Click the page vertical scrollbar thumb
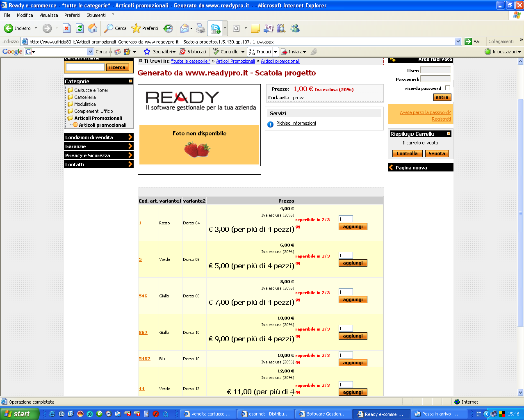 pos(521,213)
